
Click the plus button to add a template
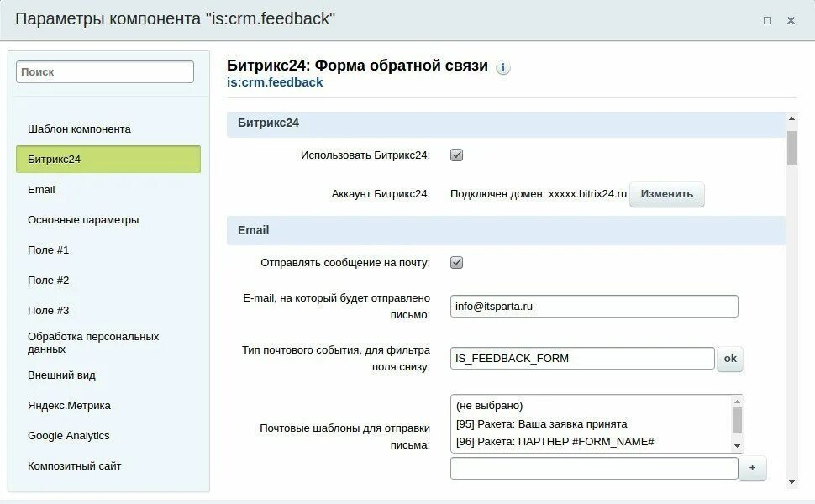pos(752,468)
